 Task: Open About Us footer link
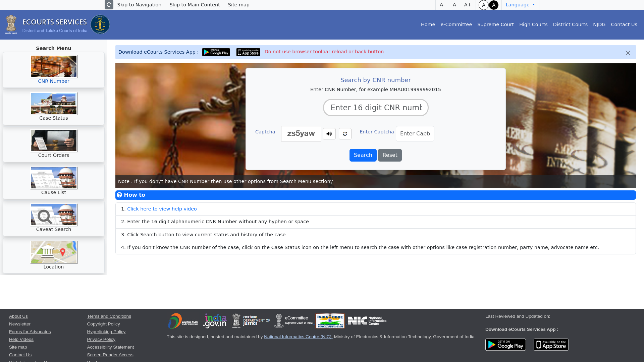pyautogui.click(x=18, y=316)
